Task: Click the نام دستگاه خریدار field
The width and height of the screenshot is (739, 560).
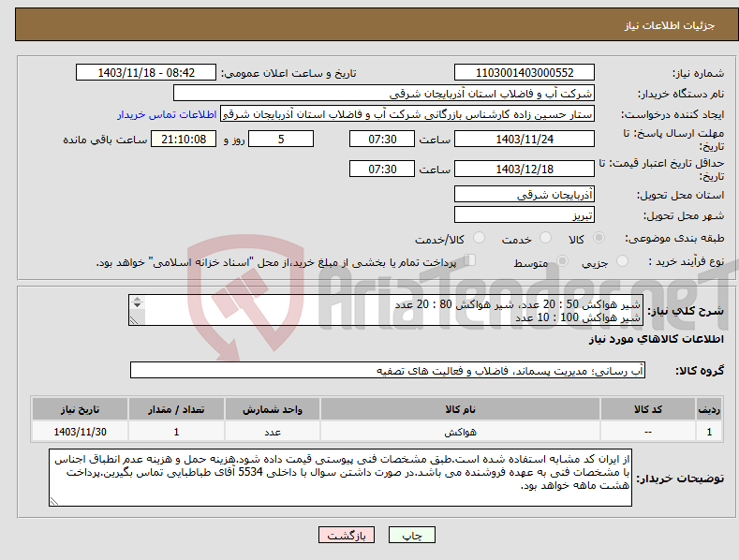Action: [384, 94]
